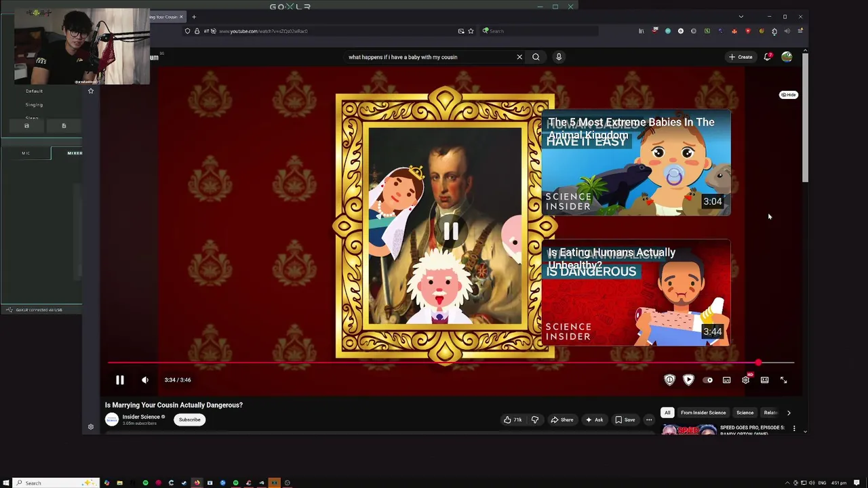Viewport: 868px width, 488px height.
Task: Click the star icon next to Default in GoXLR
Action: [x=91, y=91]
